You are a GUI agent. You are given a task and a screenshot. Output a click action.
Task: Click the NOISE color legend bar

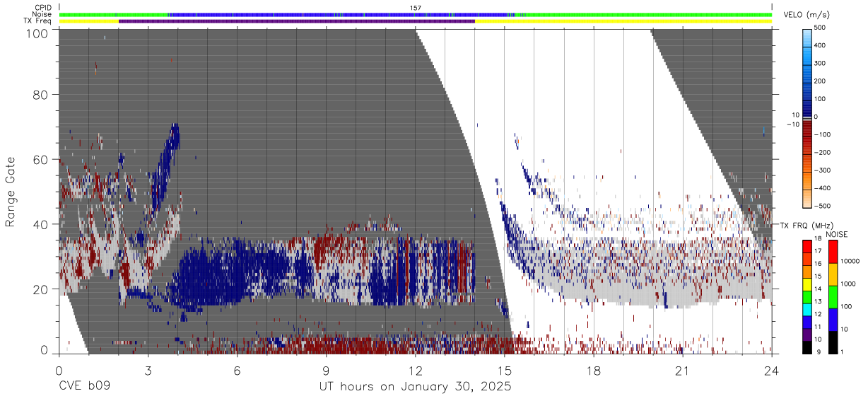click(833, 297)
